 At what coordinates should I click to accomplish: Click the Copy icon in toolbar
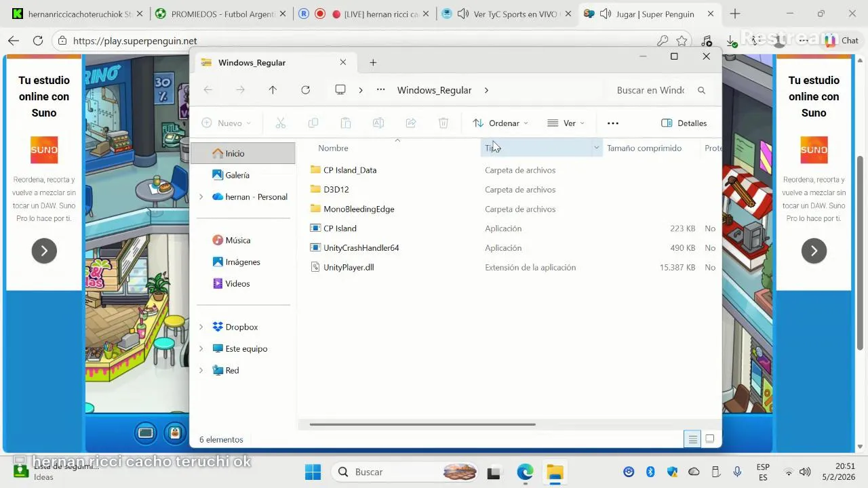tap(313, 123)
